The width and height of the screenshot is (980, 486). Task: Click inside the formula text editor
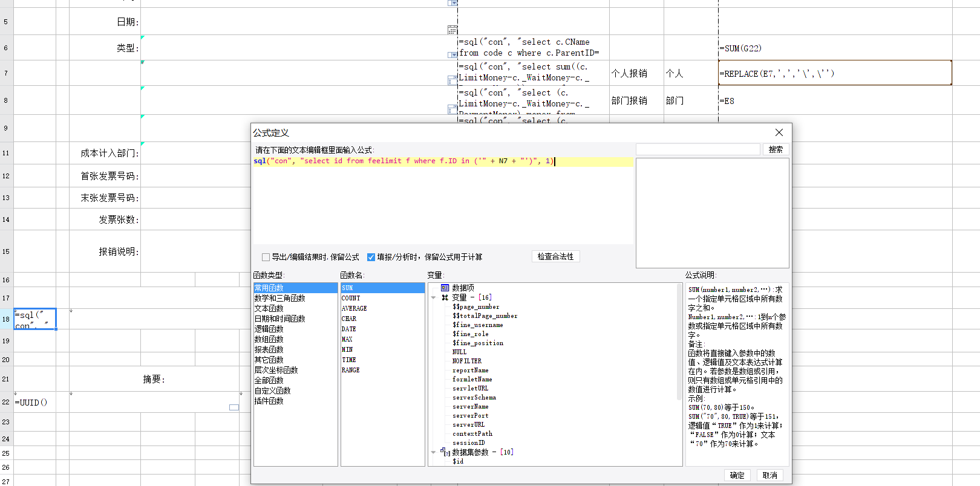[443, 200]
